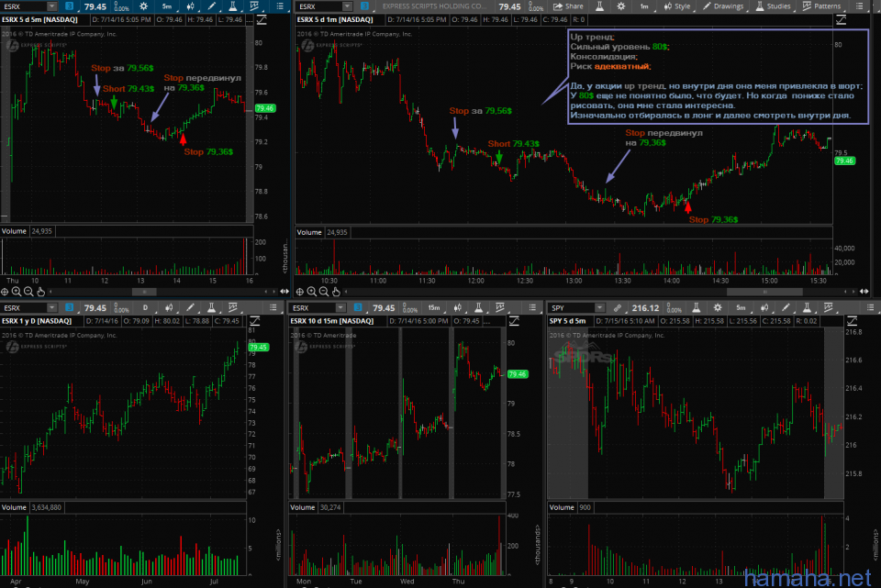This screenshot has height=588, width=881.
Task: Open patterns icon in ESRX 5m chart toolbar
Action: point(254,6)
